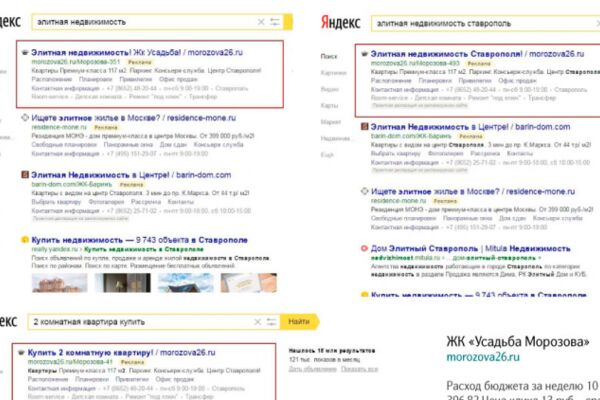Expand the "Ещё" item in right sidebar
This screenshot has height=400, width=600.
click(x=327, y=155)
